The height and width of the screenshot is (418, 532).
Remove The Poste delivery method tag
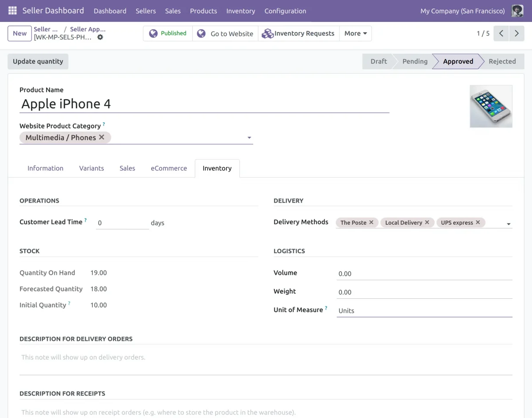pos(372,223)
